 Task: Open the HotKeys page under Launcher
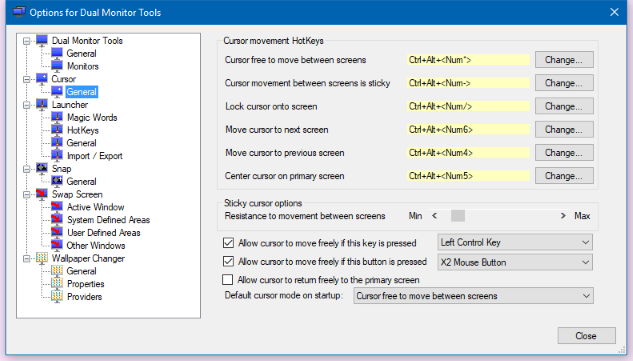[83, 130]
